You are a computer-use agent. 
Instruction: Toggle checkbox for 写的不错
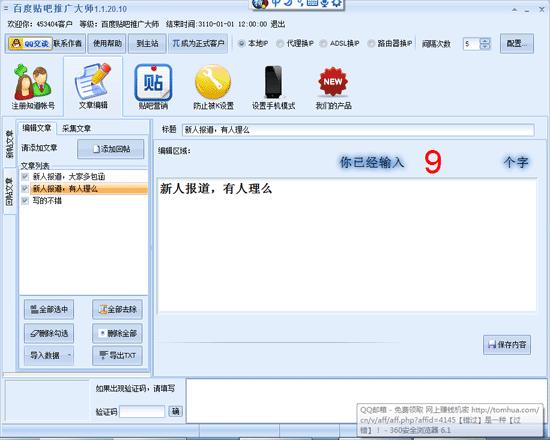click(25, 200)
